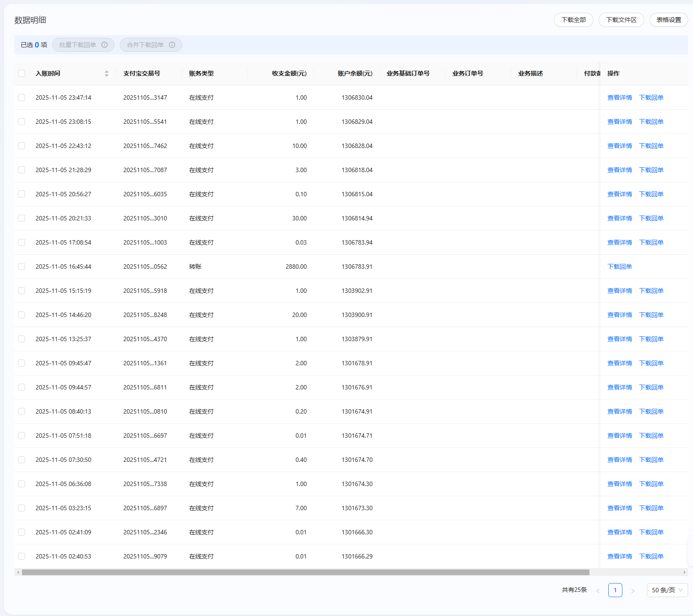Viewport: 693px width, 616px height.
Task: Click 下载回单 for the 转账 row
Action: (619, 267)
